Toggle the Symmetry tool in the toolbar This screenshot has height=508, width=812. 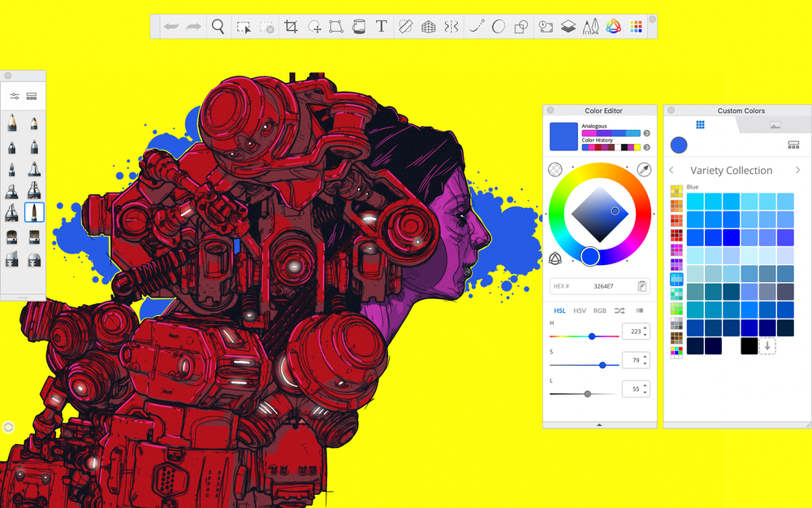(x=451, y=26)
